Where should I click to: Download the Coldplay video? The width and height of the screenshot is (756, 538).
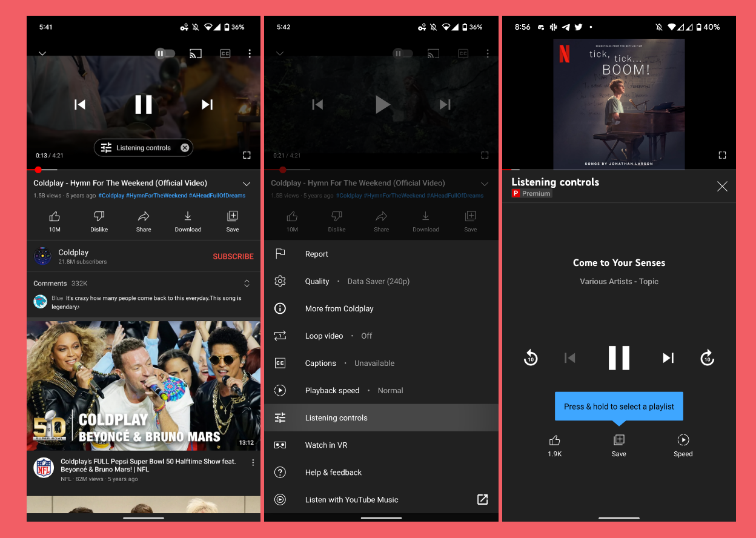pyautogui.click(x=188, y=221)
